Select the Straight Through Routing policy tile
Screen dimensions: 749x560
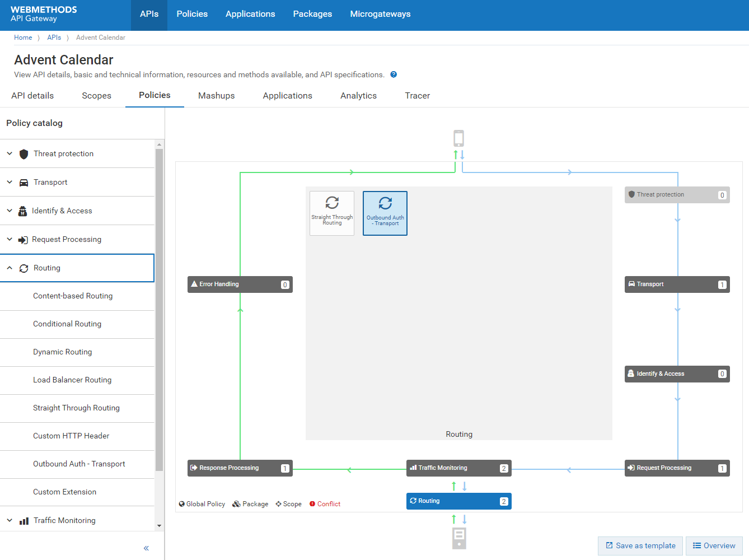[x=332, y=213]
